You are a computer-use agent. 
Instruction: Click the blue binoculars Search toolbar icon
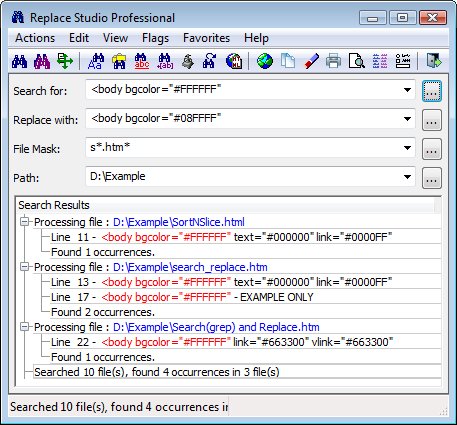coord(19,61)
